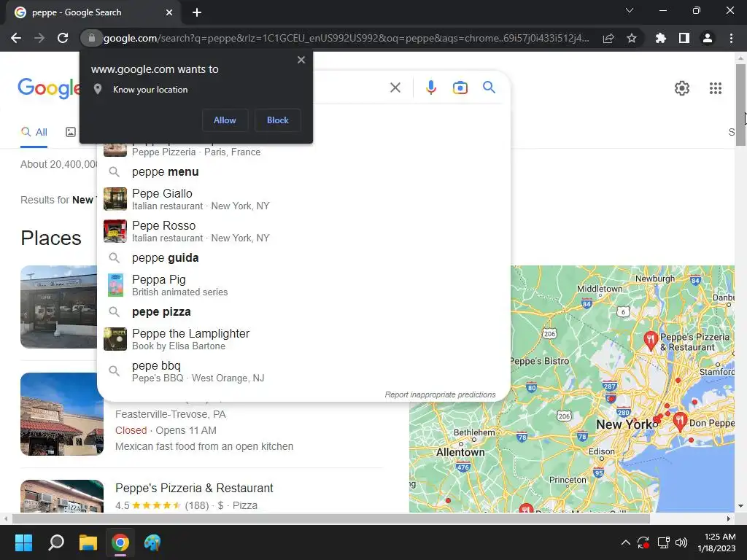Click the Don Peppe map pin
Image resolution: width=747 pixels, height=560 pixels.
(680, 421)
